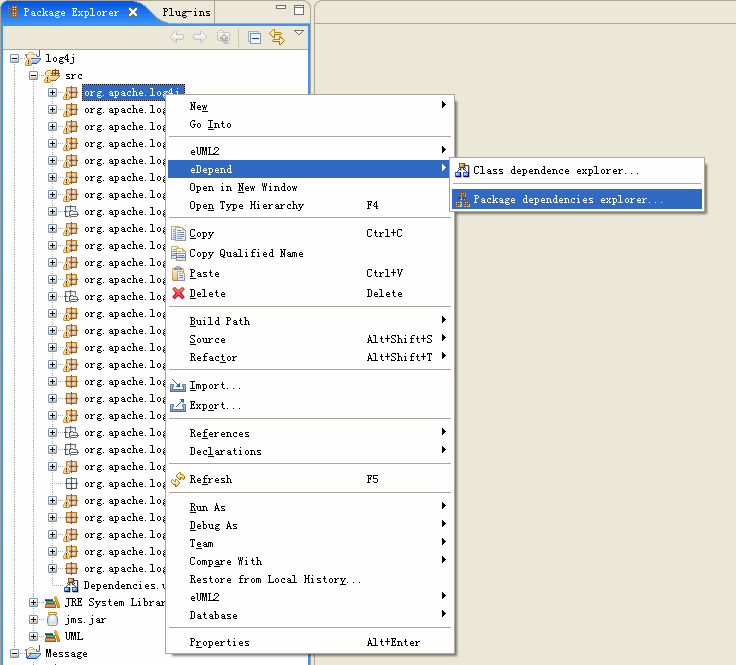Image resolution: width=736 pixels, height=665 pixels.
Task: Expand the JRE System Library node
Action: tap(33, 602)
